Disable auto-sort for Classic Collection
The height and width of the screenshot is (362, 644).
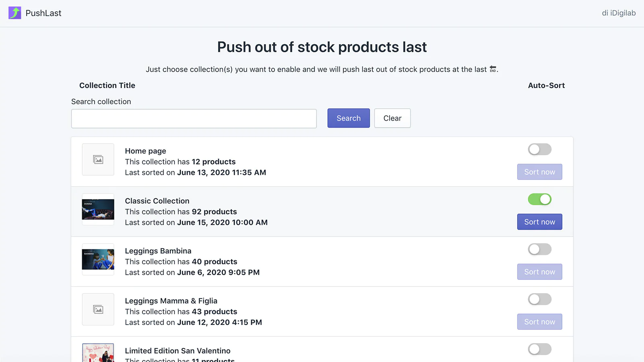click(x=539, y=200)
